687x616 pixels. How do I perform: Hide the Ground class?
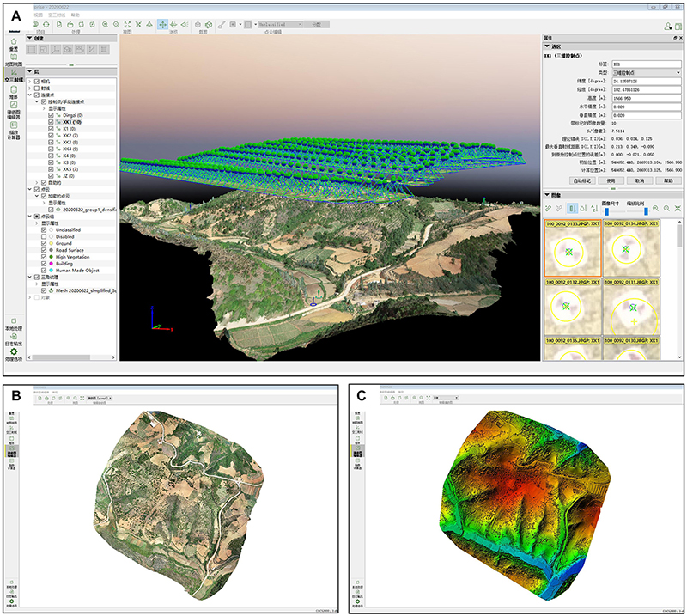coord(44,243)
